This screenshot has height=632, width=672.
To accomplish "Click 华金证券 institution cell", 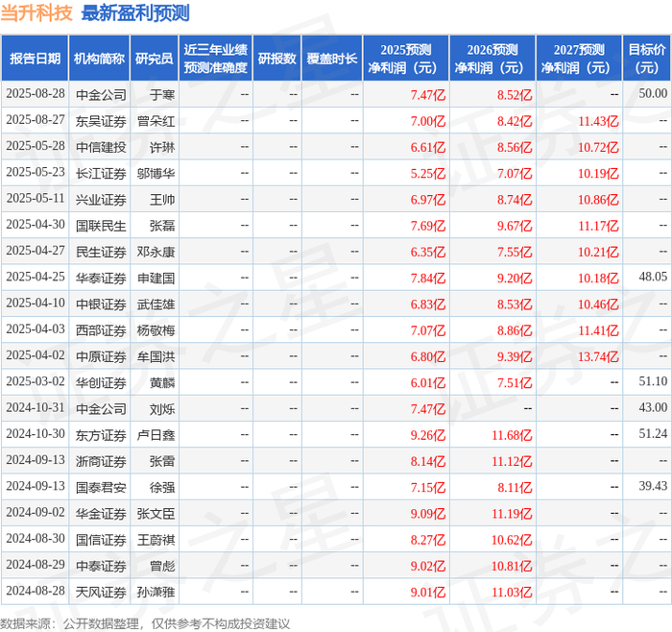I will tap(101, 514).
